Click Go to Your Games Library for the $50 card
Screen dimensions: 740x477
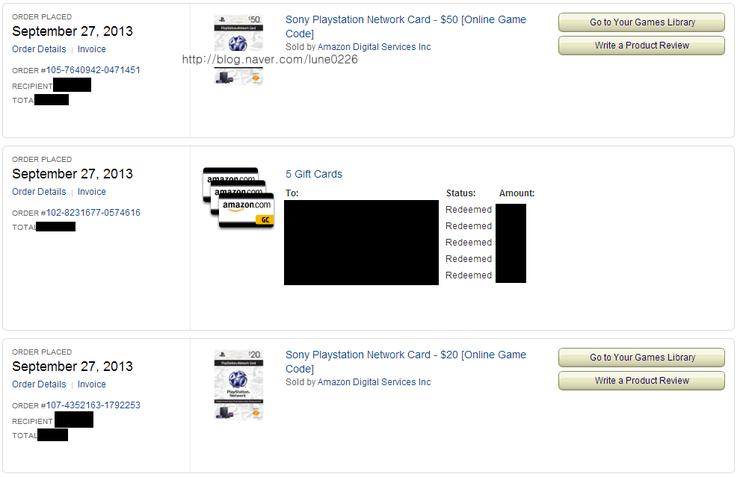coord(641,22)
